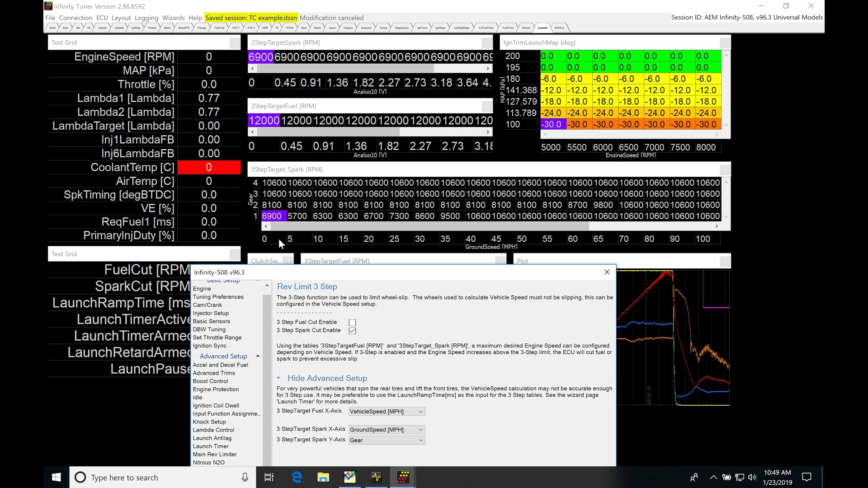Open the Connection menu
Image resolution: width=868 pixels, height=488 pixels.
click(75, 18)
